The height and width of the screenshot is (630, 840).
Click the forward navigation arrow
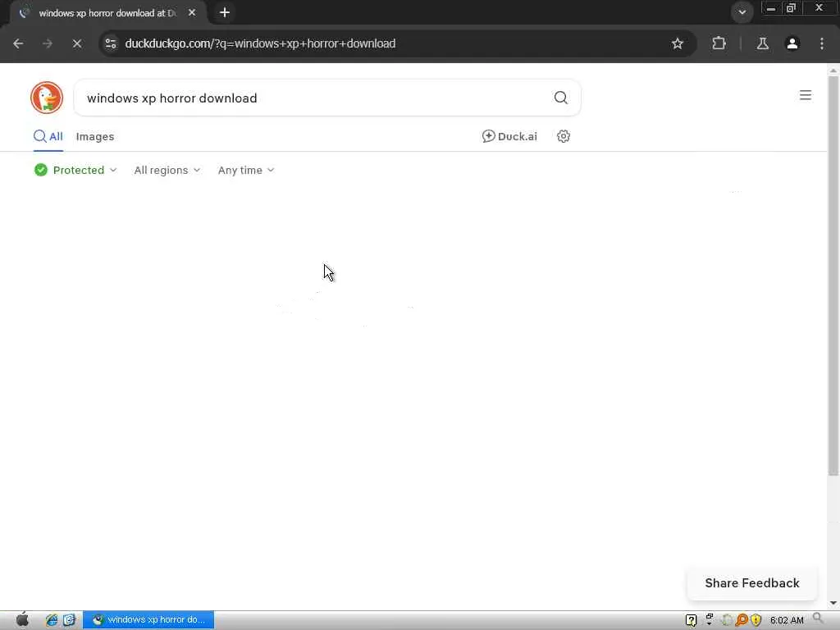coord(48,43)
